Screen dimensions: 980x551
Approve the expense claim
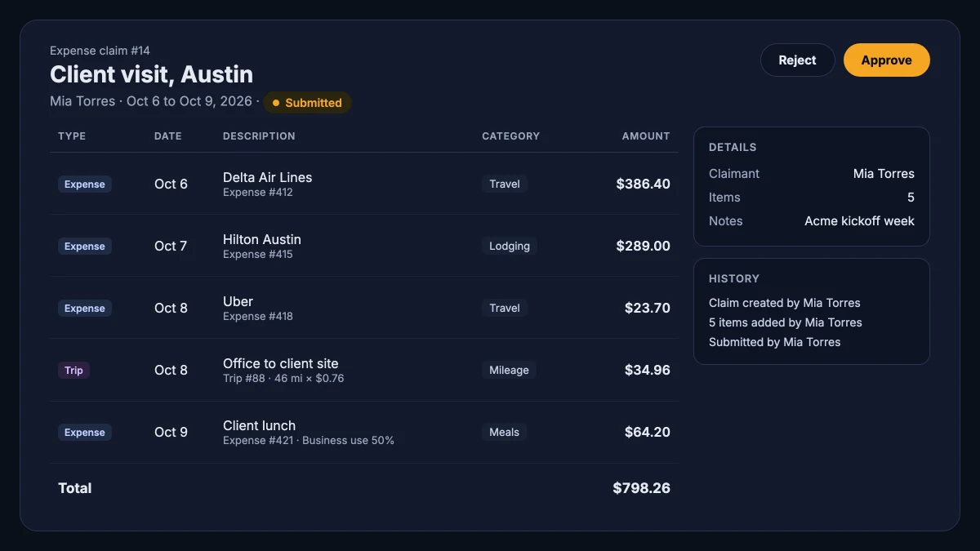tap(886, 60)
